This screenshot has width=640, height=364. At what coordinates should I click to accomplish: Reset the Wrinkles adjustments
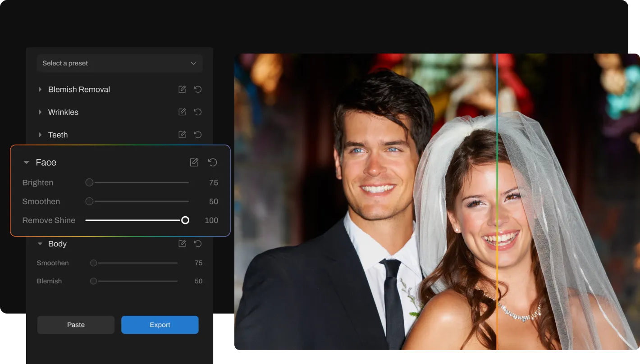point(197,112)
